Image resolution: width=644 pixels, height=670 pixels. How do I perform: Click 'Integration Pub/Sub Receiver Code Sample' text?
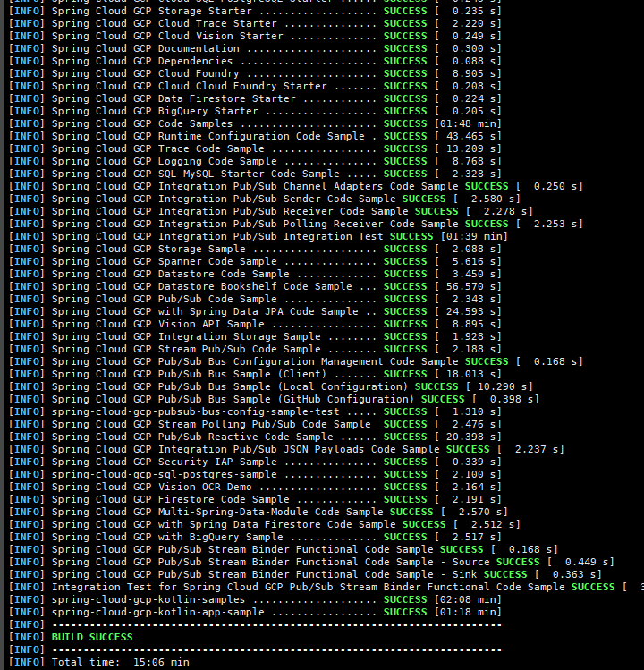click(x=284, y=211)
